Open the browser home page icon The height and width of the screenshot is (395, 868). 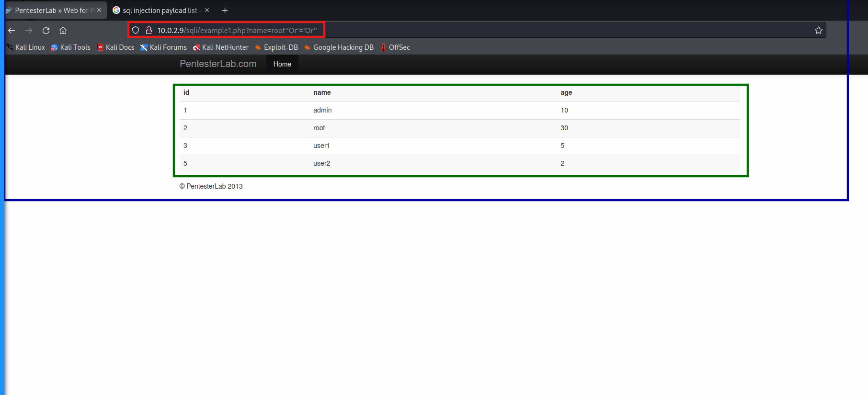coord(63,30)
